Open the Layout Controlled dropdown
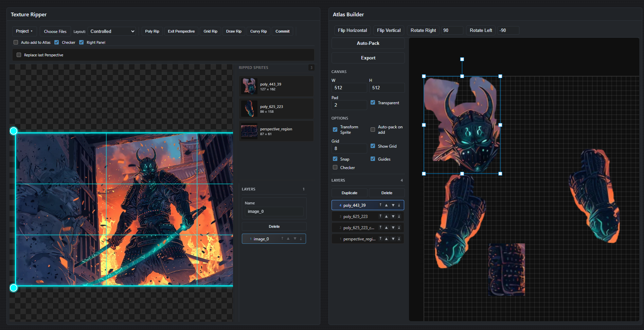 (x=112, y=31)
